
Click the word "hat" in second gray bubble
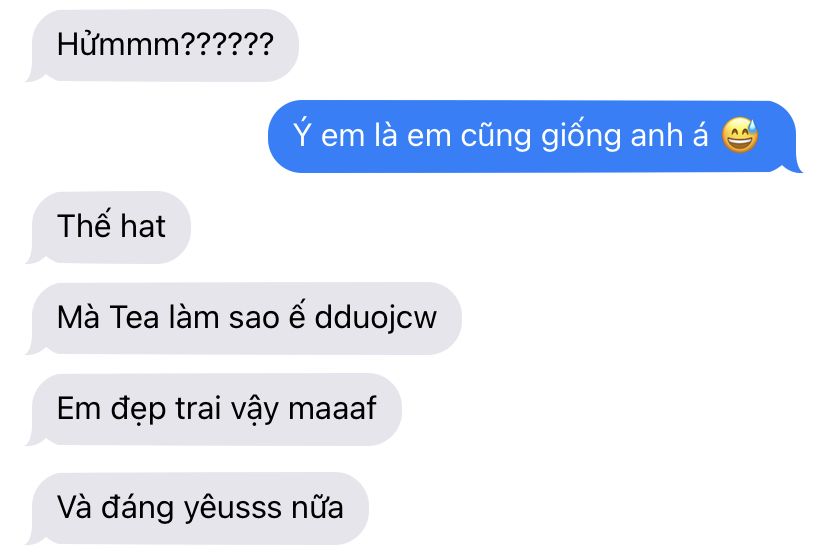pyautogui.click(x=143, y=226)
